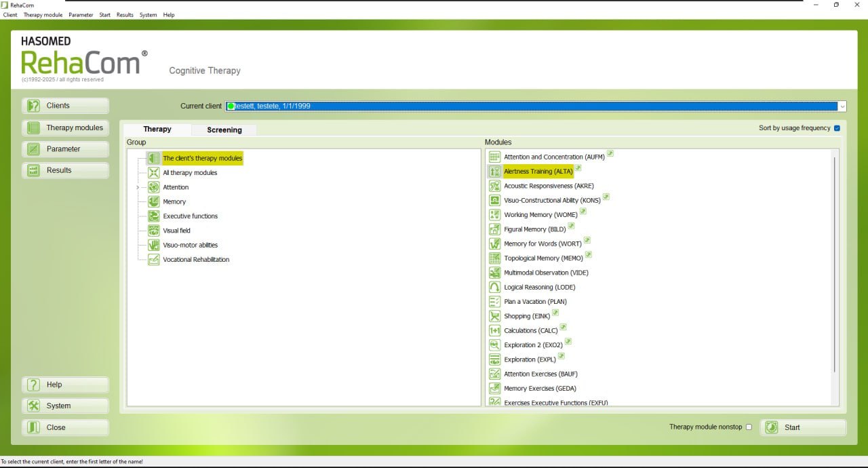Select the Figural Memory (BILD) module icon
The width and height of the screenshot is (868, 468).
pyautogui.click(x=494, y=229)
